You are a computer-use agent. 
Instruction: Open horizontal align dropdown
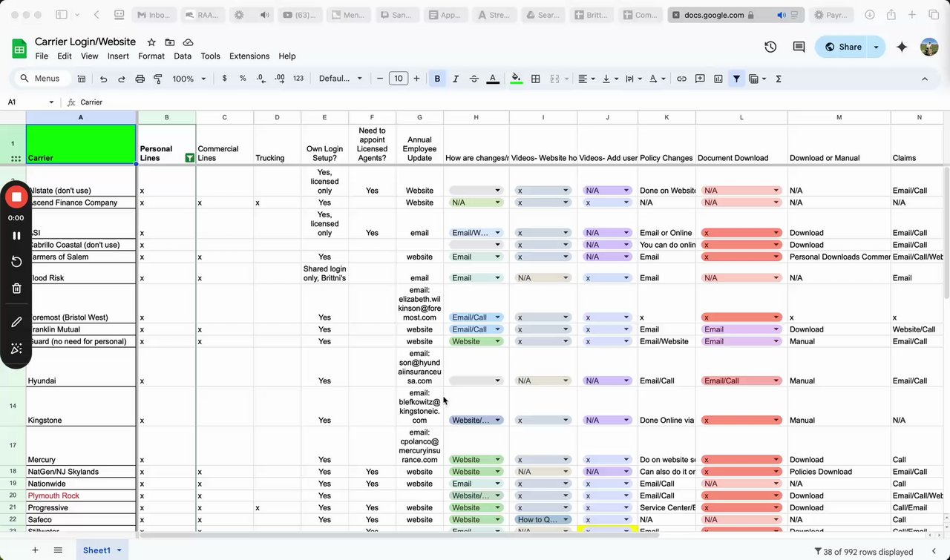point(588,79)
